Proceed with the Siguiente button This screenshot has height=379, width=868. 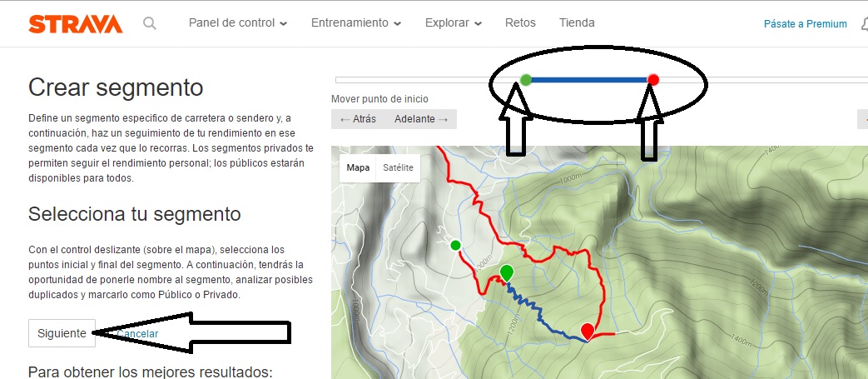62,333
